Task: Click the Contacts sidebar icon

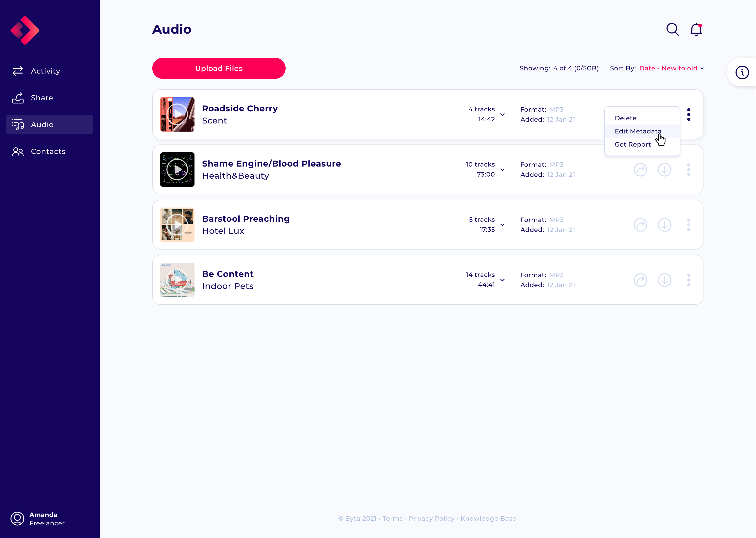Action: click(x=17, y=151)
